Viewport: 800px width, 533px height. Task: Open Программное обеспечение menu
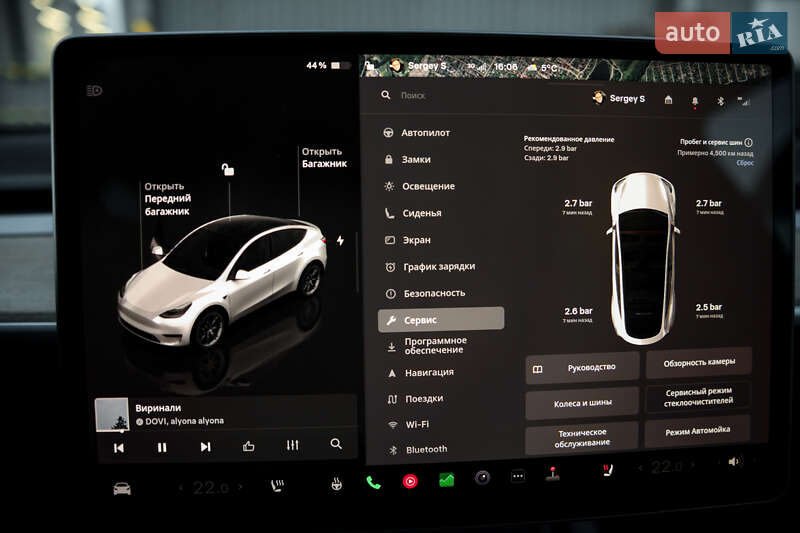427,345
